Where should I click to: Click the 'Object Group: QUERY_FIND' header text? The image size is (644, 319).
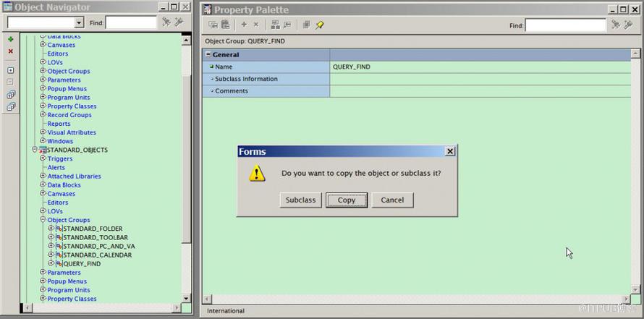245,41
